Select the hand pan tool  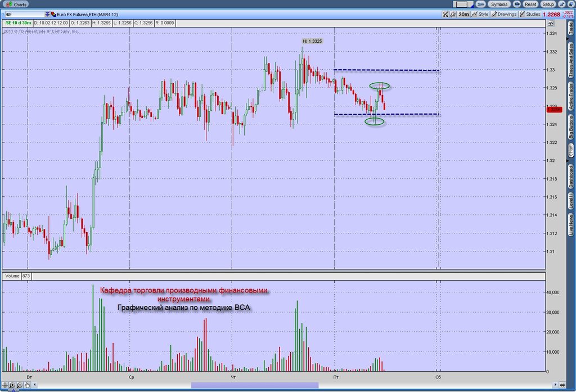tap(27, 385)
